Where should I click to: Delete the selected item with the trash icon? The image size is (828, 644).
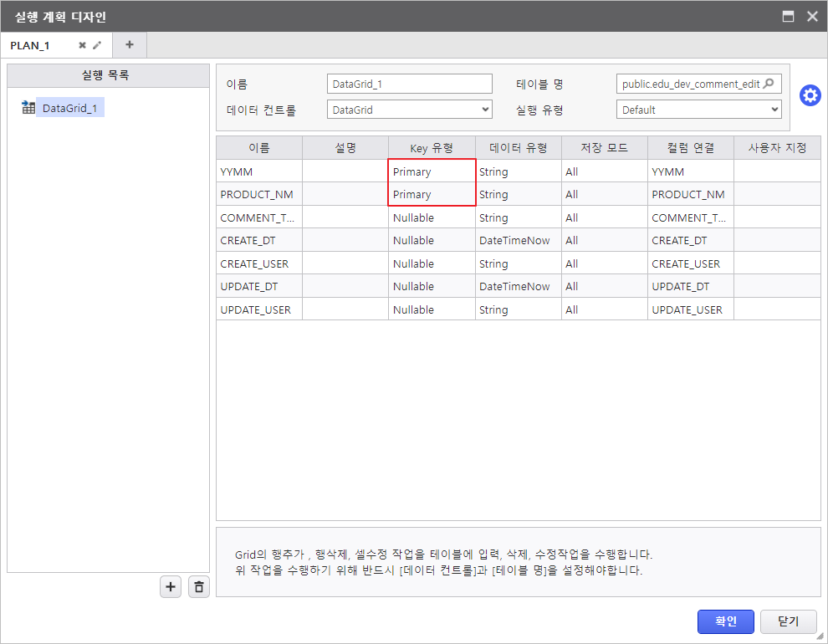point(198,587)
